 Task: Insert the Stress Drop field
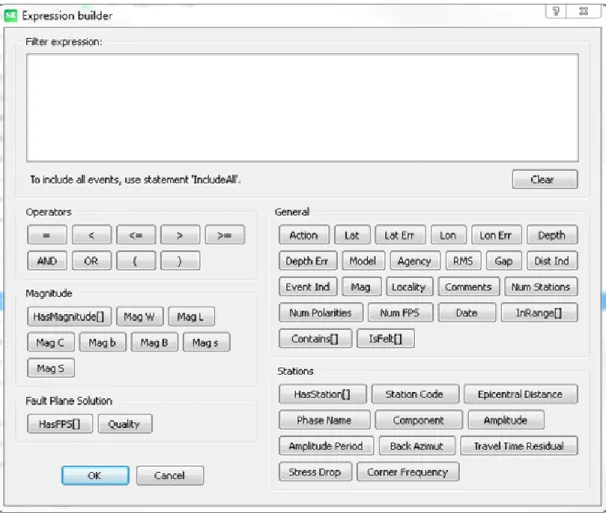315,471
